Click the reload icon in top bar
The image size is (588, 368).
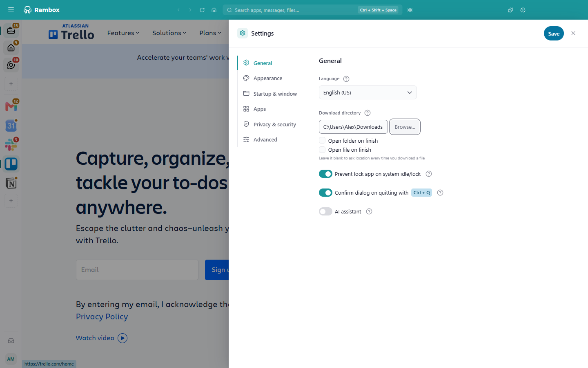pyautogui.click(x=202, y=10)
